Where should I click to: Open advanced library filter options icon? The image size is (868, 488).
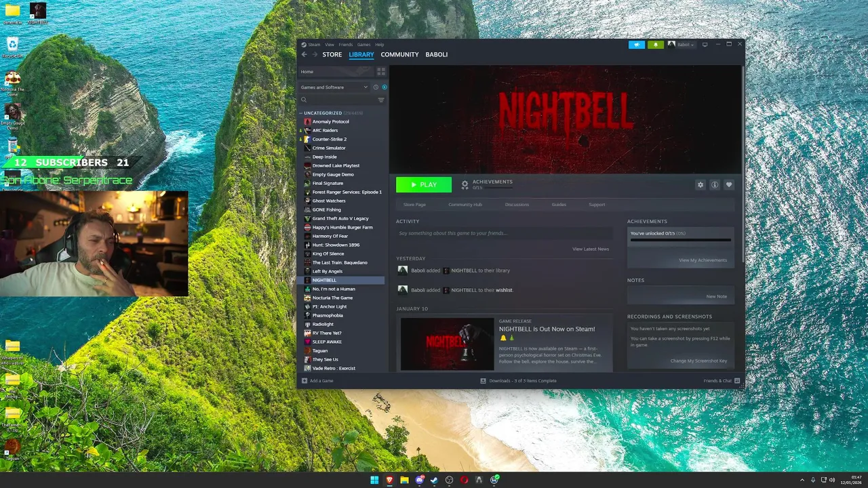(381, 100)
